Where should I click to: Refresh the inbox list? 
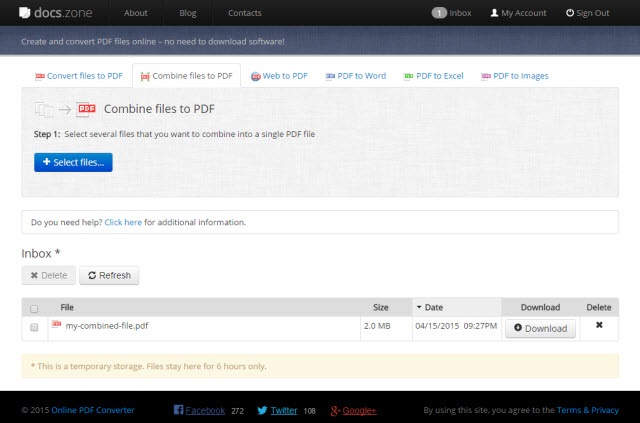pyautogui.click(x=109, y=276)
